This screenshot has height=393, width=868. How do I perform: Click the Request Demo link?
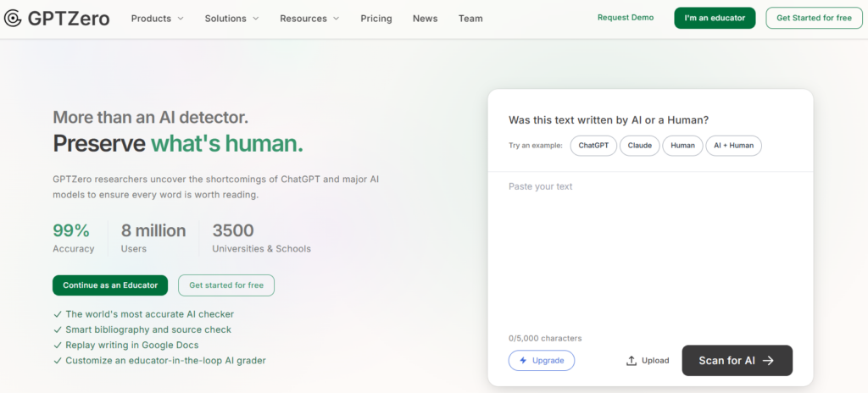[626, 18]
